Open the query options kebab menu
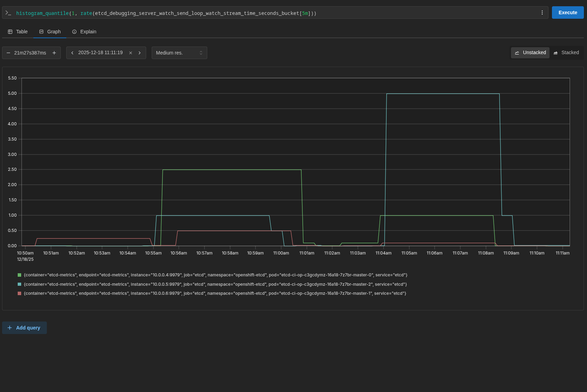The height and width of the screenshot is (392, 587). (x=542, y=12)
